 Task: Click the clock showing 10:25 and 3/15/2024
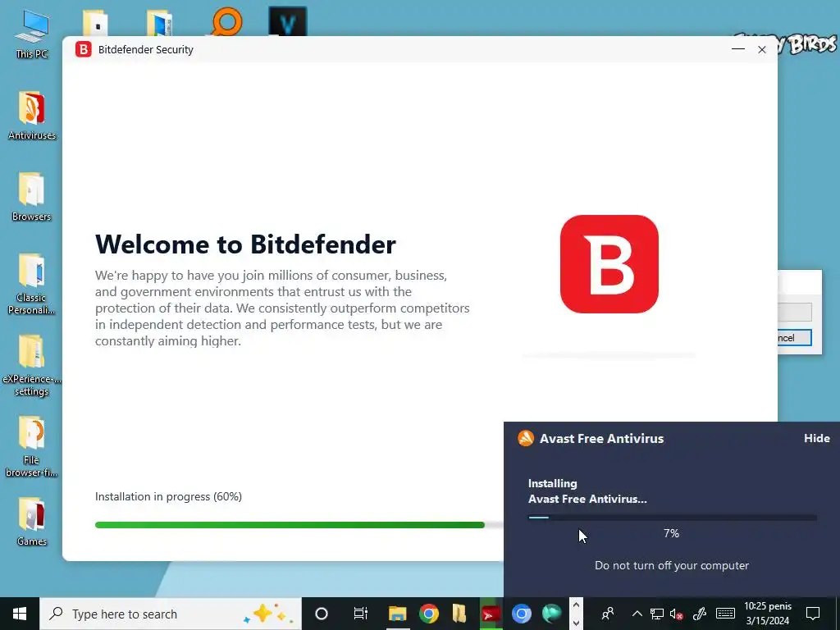click(x=768, y=614)
